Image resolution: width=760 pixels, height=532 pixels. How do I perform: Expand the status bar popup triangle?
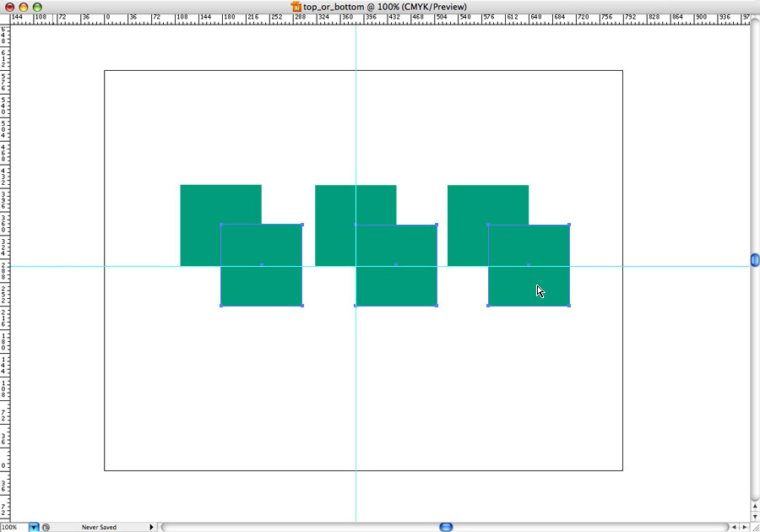pyautogui.click(x=152, y=527)
